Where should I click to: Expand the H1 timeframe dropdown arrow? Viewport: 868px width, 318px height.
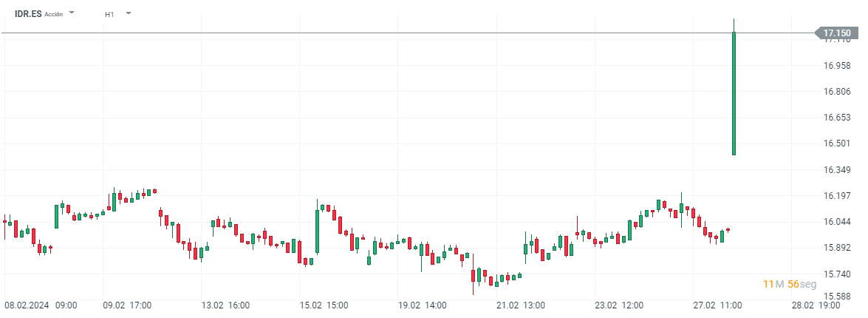(x=129, y=13)
